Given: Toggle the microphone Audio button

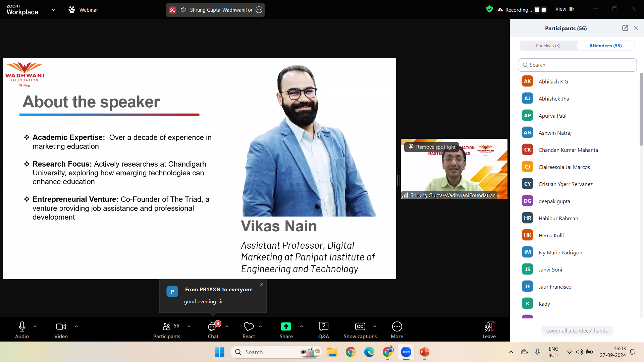Looking at the screenshot, I should pyautogui.click(x=22, y=326).
